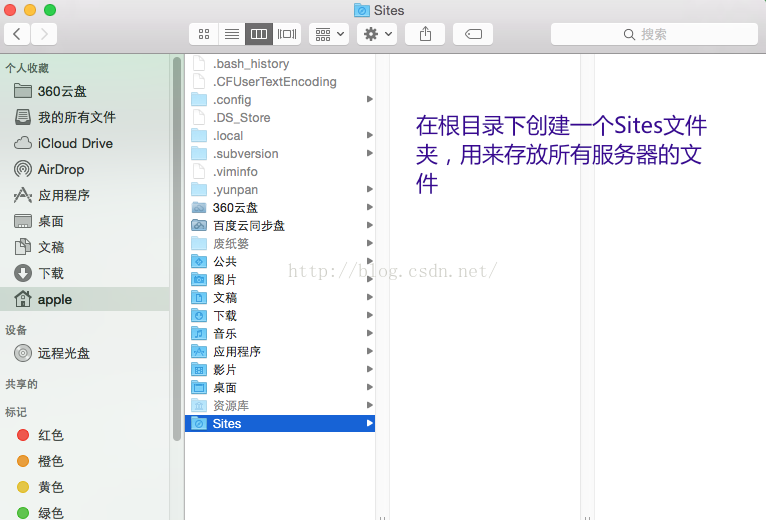Select the Sites folder row
766x520 pixels.
[280, 423]
